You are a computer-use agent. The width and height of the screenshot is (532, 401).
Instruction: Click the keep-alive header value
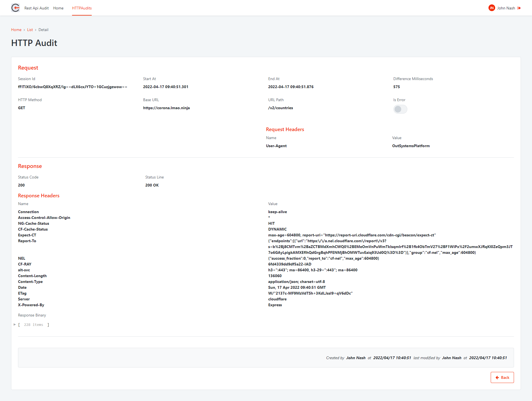[x=278, y=212]
